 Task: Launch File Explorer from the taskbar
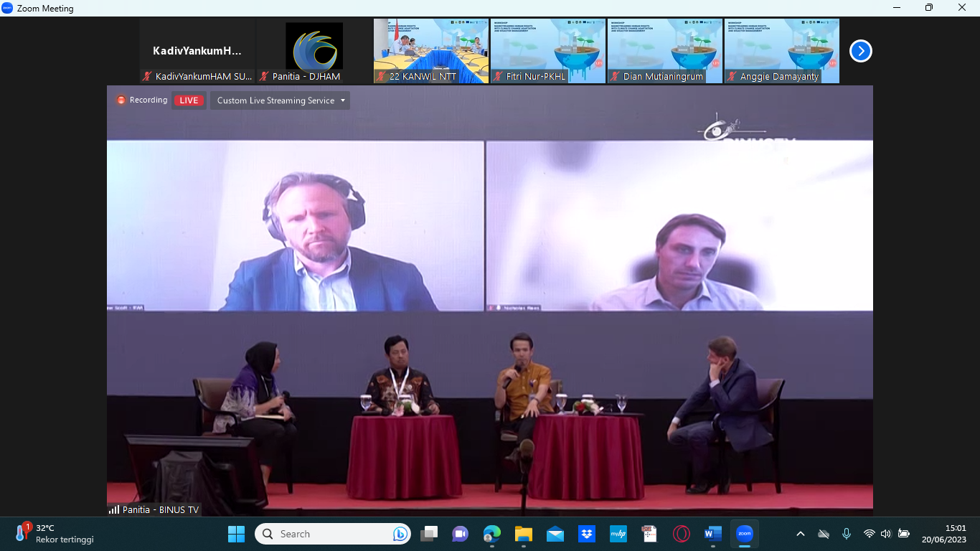pyautogui.click(x=524, y=534)
